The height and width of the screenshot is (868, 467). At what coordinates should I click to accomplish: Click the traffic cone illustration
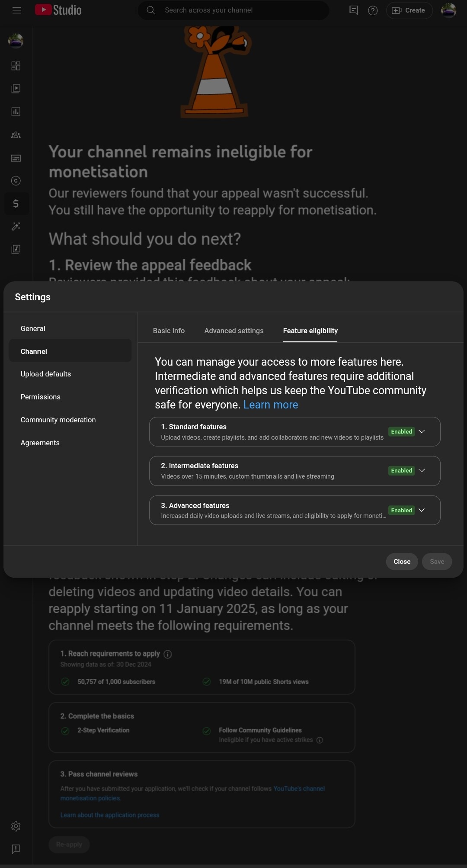click(x=216, y=72)
